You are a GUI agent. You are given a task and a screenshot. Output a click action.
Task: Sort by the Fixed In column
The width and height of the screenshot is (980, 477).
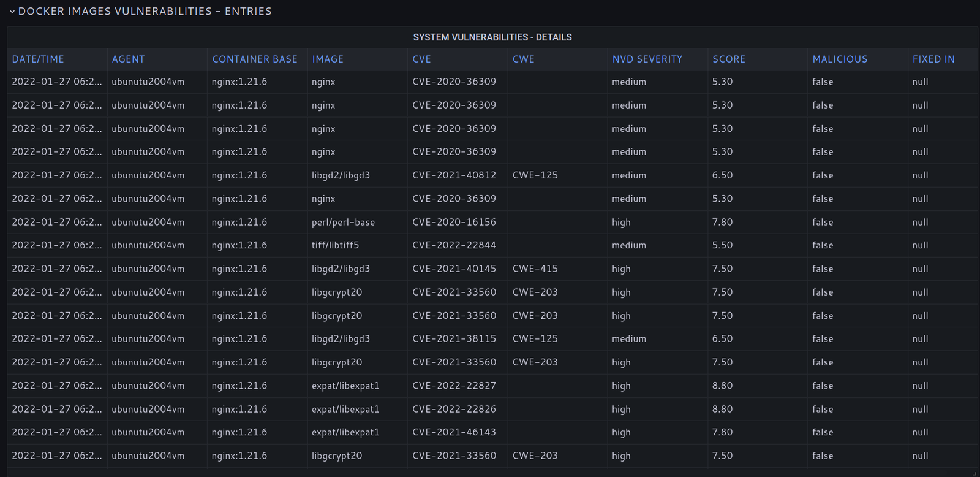pos(933,59)
